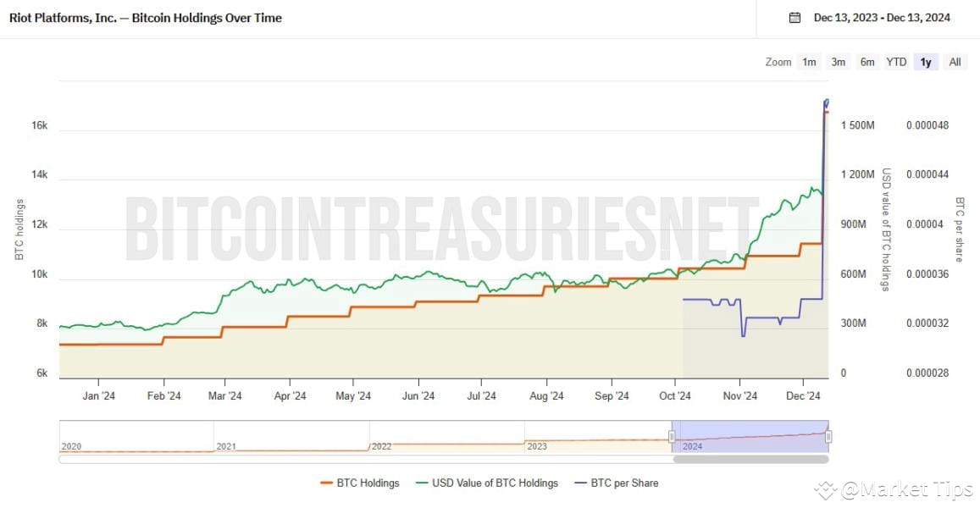Click the 2020 section in the navigator

pos(136,437)
